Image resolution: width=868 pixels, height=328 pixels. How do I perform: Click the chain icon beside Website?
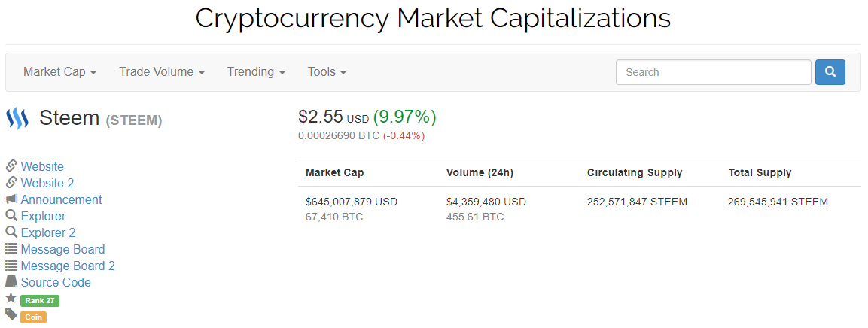point(11,166)
